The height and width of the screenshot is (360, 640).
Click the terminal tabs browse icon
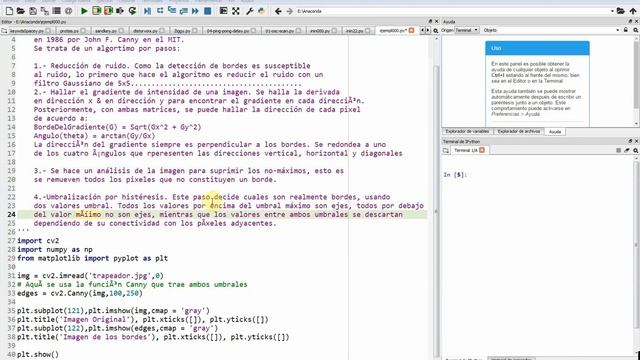click(446, 151)
